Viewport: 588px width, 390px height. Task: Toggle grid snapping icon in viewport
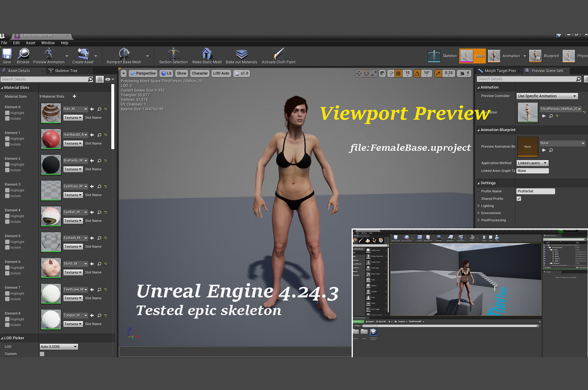click(x=398, y=73)
